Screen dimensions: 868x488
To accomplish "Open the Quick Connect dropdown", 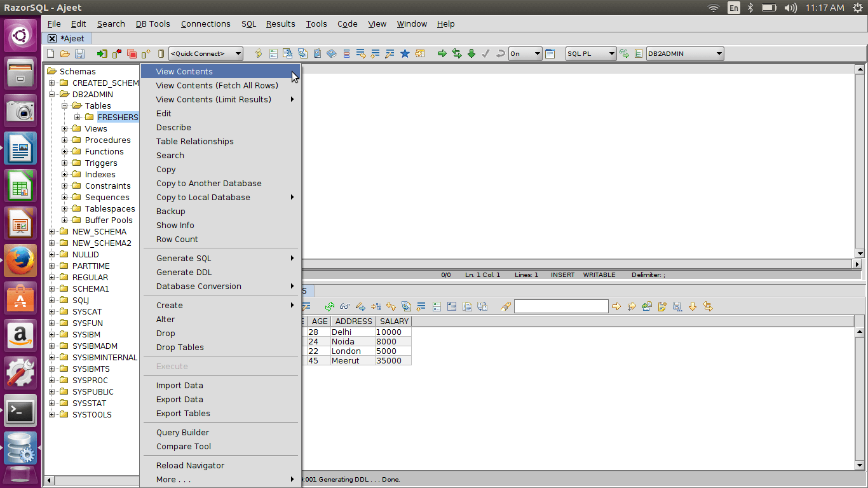I will pos(206,54).
